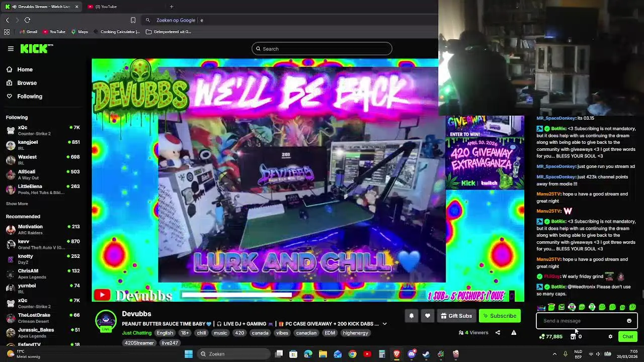Open yurnboi recommended channel
Image resolution: width=644 pixels, height=362 pixels.
[x=43, y=289]
